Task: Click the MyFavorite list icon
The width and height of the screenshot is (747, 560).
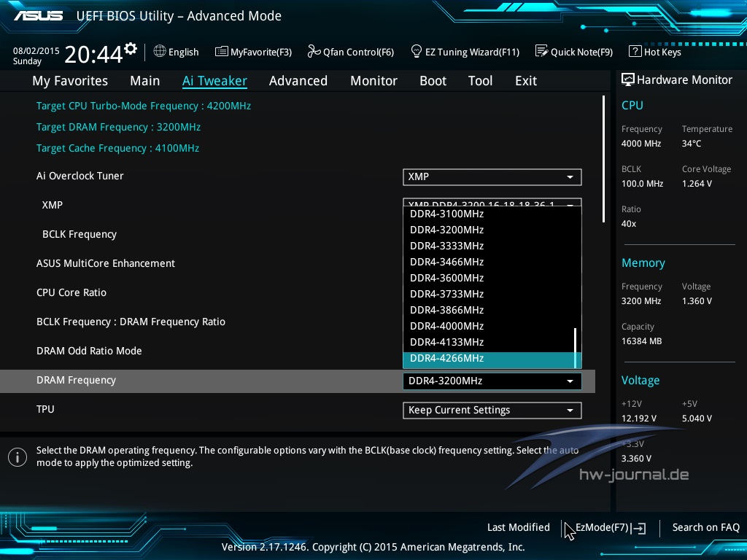Action: click(221, 52)
